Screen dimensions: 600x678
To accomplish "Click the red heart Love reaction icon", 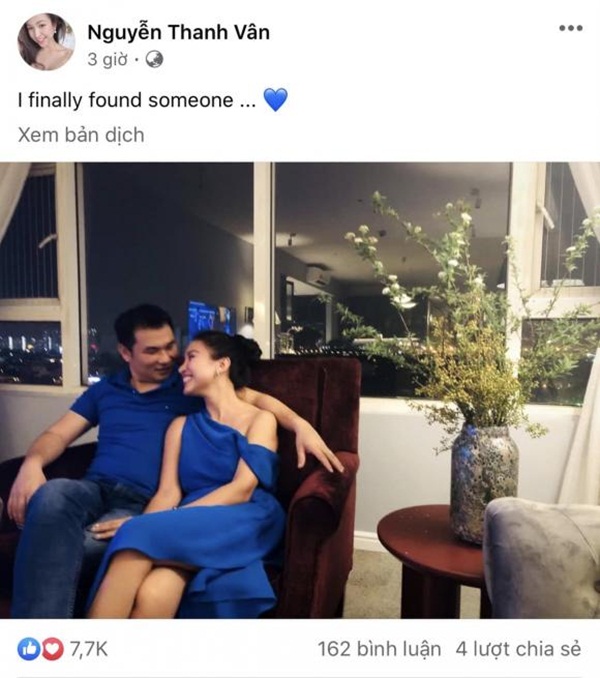I will [x=52, y=649].
